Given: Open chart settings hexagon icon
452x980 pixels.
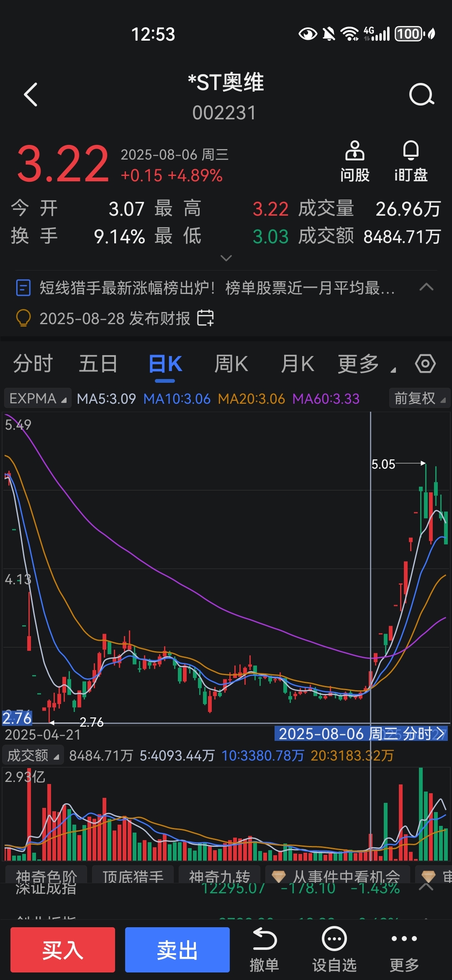Looking at the screenshot, I should [x=425, y=363].
